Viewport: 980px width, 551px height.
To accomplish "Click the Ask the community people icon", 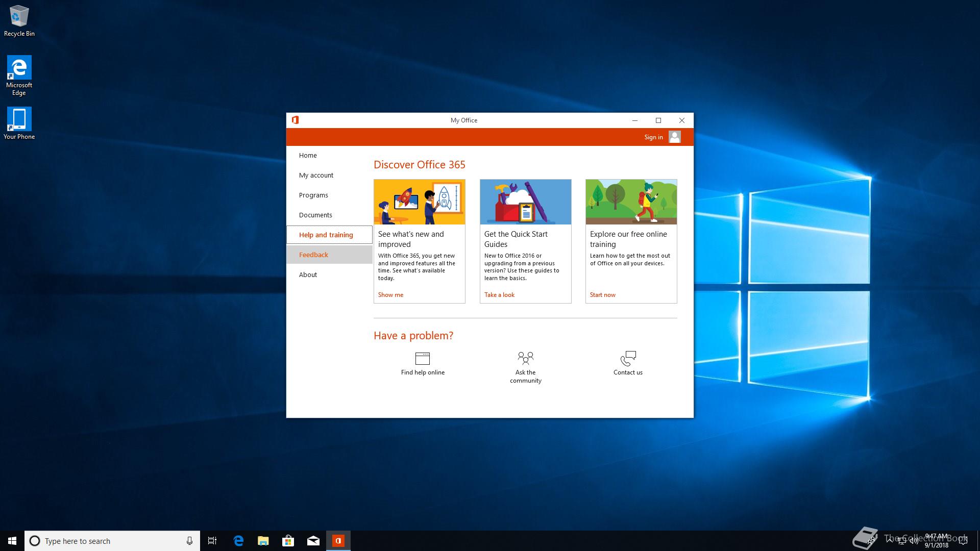I will [525, 357].
